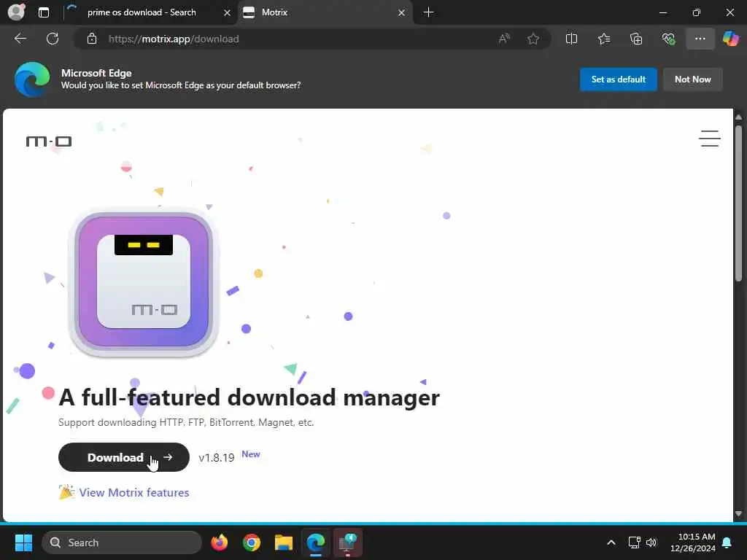Refresh the current page
Image resolution: width=747 pixels, height=560 pixels.
[x=53, y=39]
